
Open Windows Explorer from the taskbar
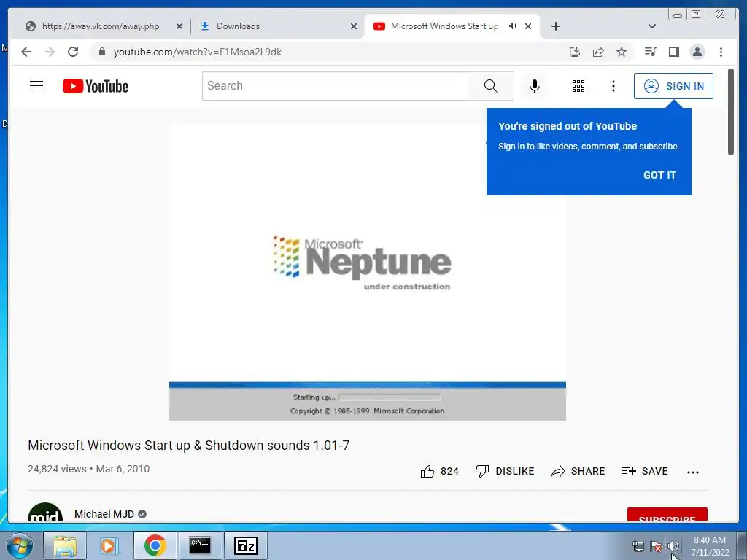point(65,545)
